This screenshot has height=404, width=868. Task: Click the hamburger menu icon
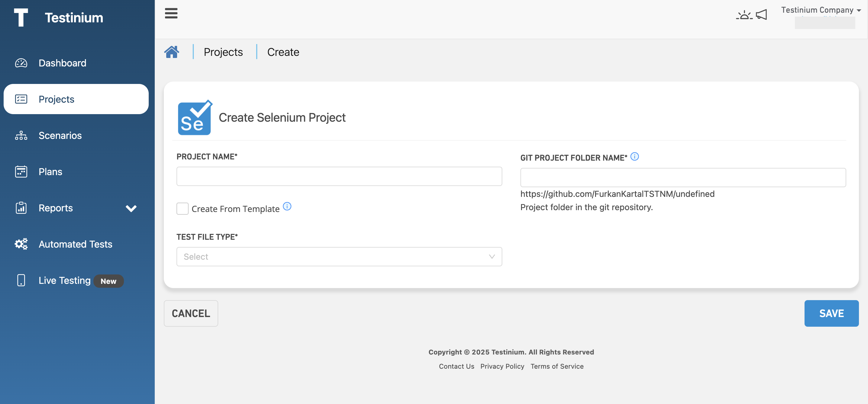(x=171, y=14)
